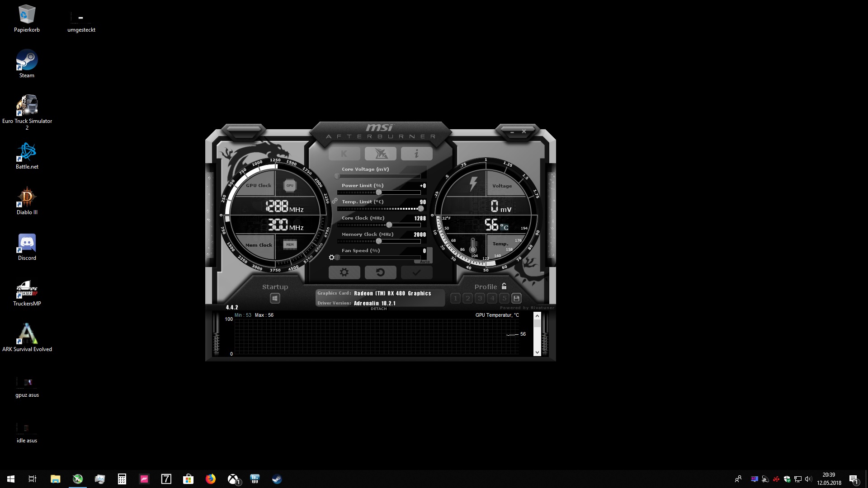Toggle the Auto fan speed button
Viewport: 868px width, 488px height.
(x=425, y=262)
